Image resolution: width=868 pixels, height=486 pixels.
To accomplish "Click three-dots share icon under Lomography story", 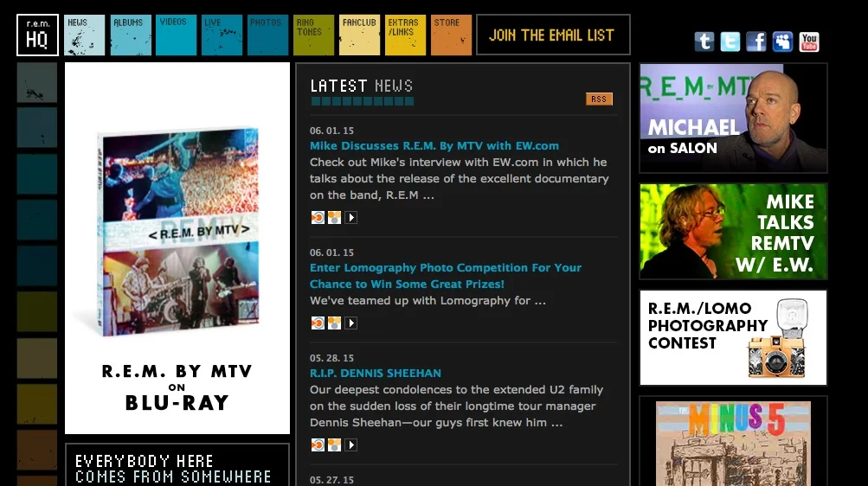I will point(334,323).
